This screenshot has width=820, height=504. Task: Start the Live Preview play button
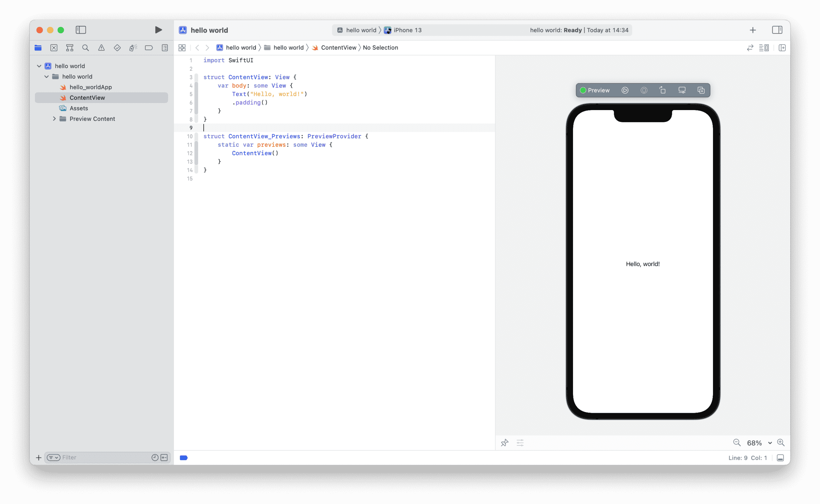click(625, 90)
